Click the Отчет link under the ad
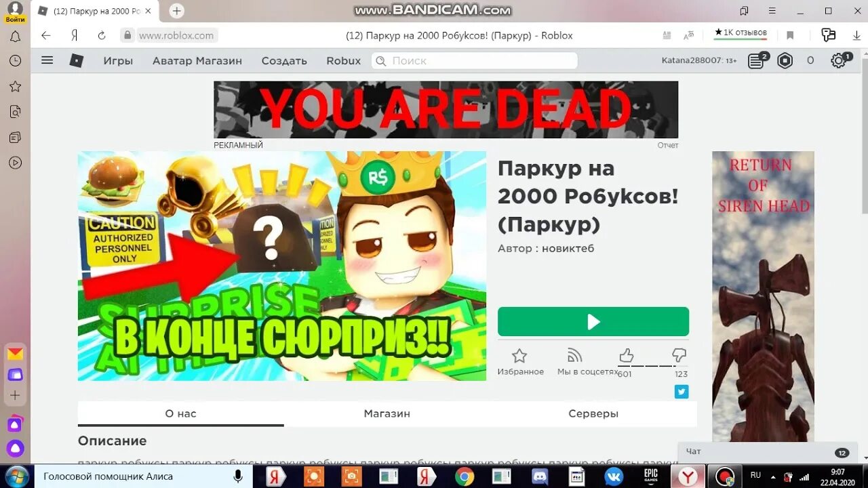This screenshot has width=868, height=488. [667, 145]
